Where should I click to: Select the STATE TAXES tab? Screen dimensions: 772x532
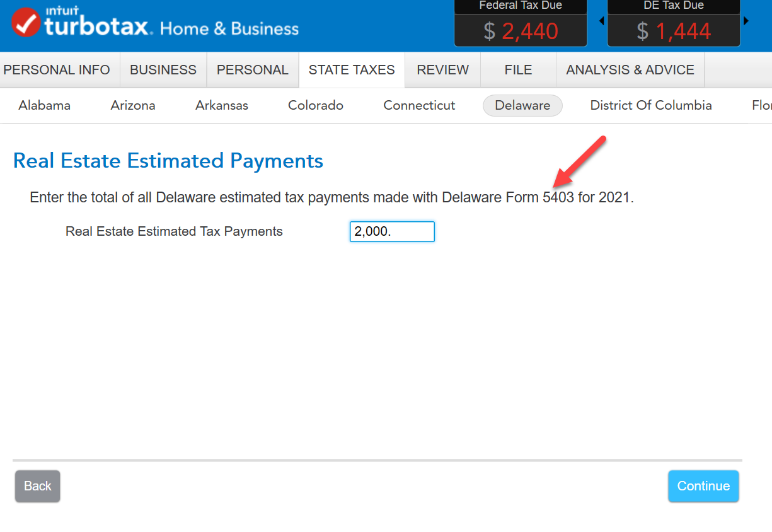click(352, 70)
